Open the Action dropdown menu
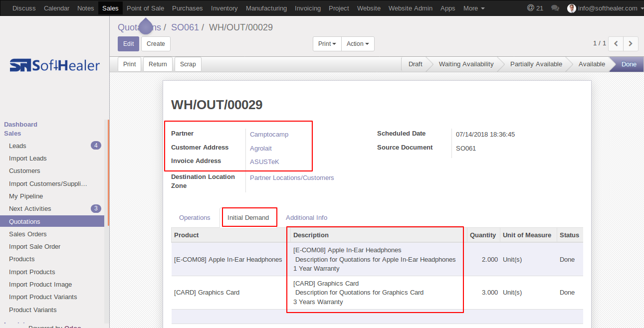This screenshot has height=328, width=644. pyautogui.click(x=358, y=44)
